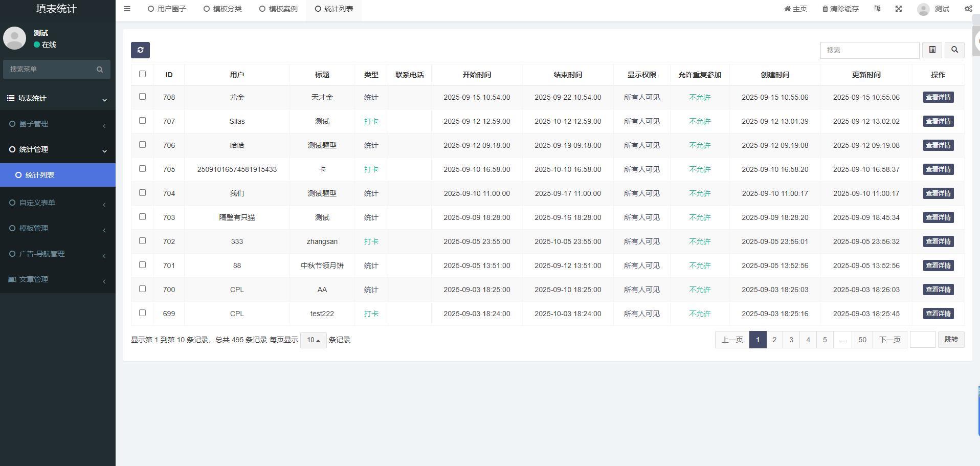This screenshot has height=466, width=980.
Task: Open the 用户圈子 tab
Action: tap(167, 9)
